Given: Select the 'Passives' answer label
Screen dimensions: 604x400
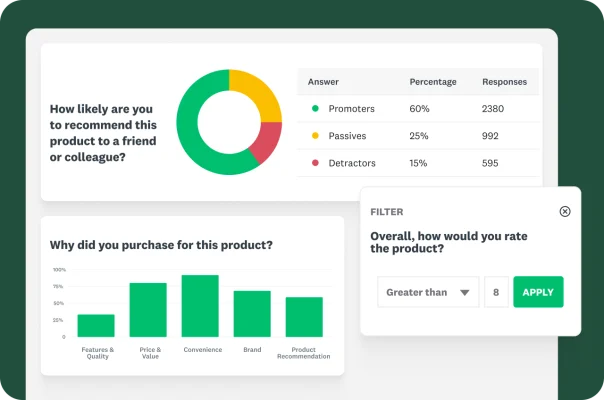Looking at the screenshot, I should pyautogui.click(x=347, y=136).
